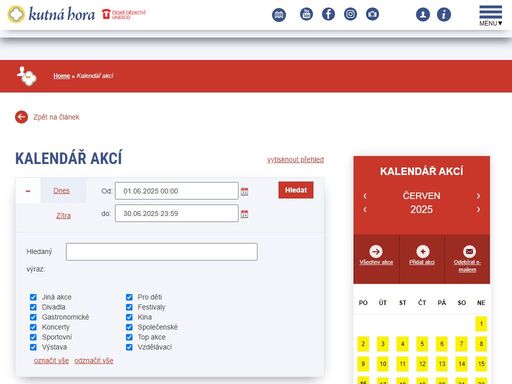
Task: Select the Dnes tab
Action: point(62,191)
